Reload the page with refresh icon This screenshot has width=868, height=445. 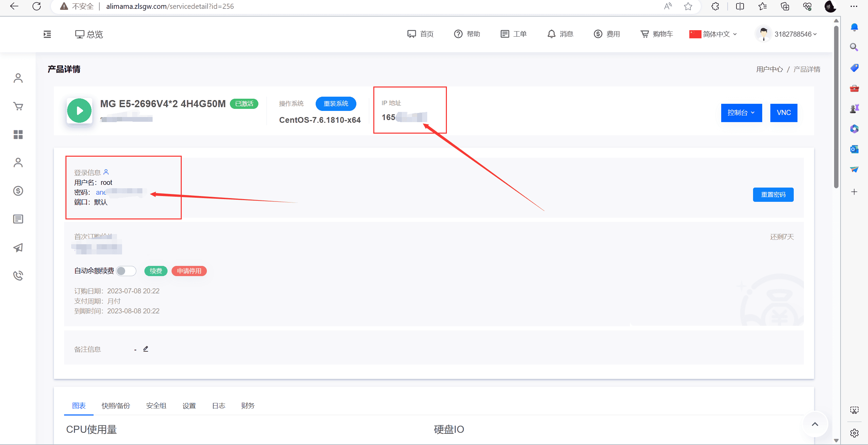pyautogui.click(x=37, y=6)
